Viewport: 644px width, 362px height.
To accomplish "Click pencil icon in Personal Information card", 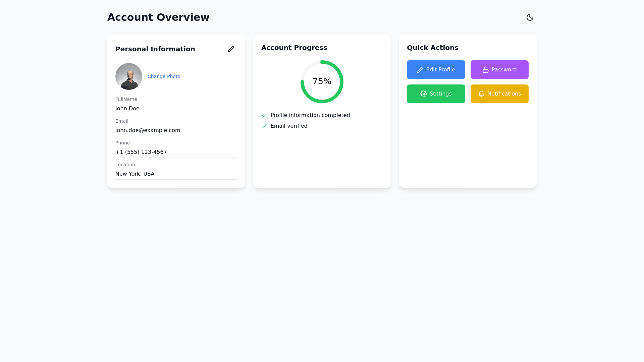I will pyautogui.click(x=231, y=49).
